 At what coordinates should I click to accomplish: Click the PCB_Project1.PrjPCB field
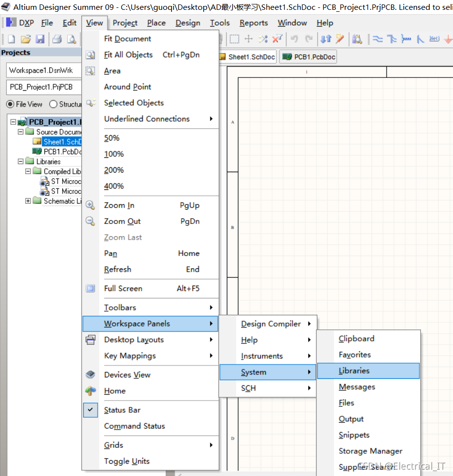coord(44,87)
